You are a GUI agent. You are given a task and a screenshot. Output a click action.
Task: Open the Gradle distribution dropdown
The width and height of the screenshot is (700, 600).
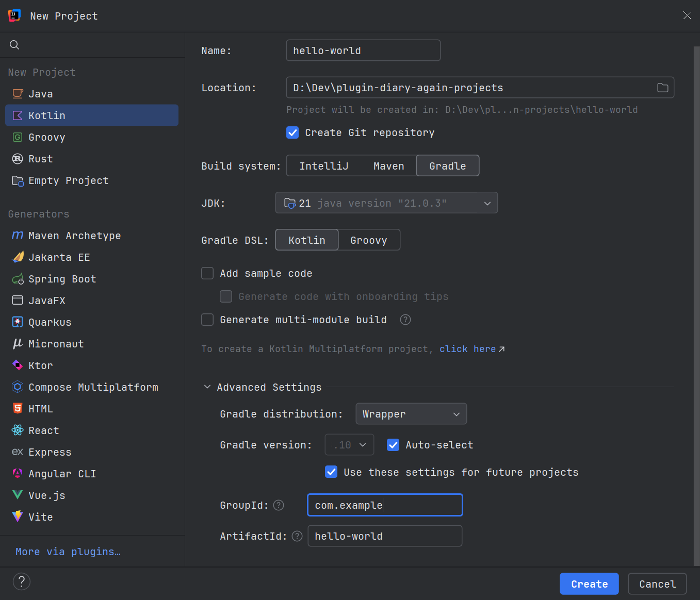tap(411, 414)
